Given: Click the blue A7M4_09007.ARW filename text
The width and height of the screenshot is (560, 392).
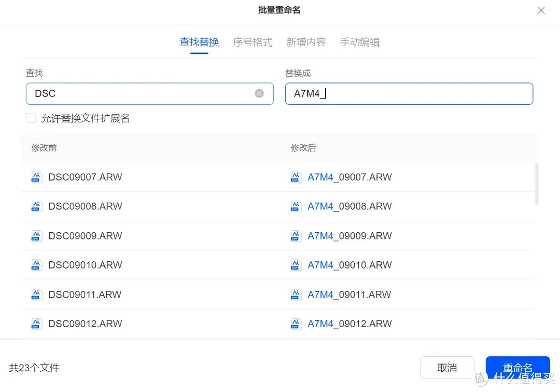Looking at the screenshot, I should (349, 177).
